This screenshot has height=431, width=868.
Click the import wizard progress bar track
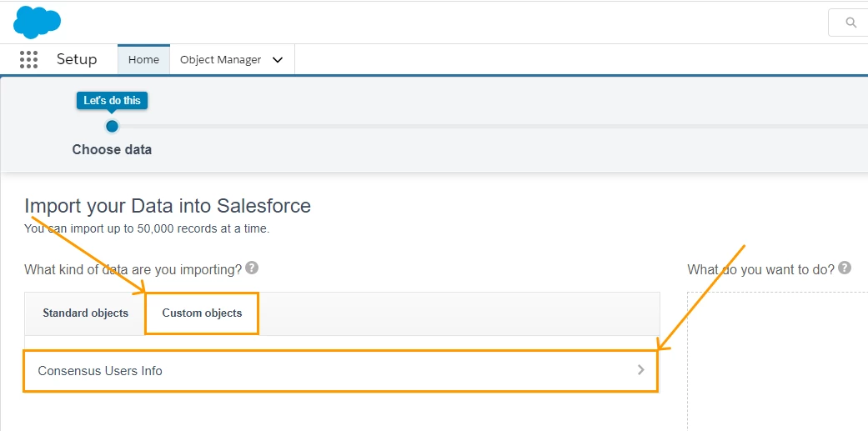pyautogui.click(x=500, y=127)
